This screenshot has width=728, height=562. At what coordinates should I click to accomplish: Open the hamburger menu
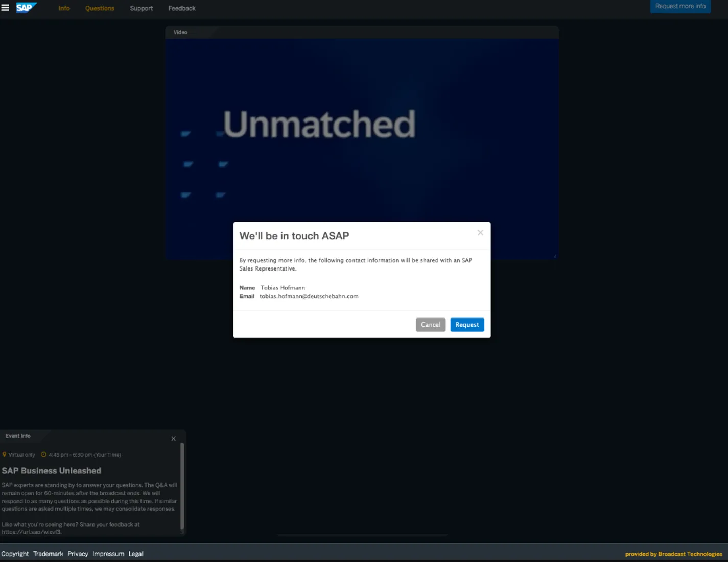5,8
